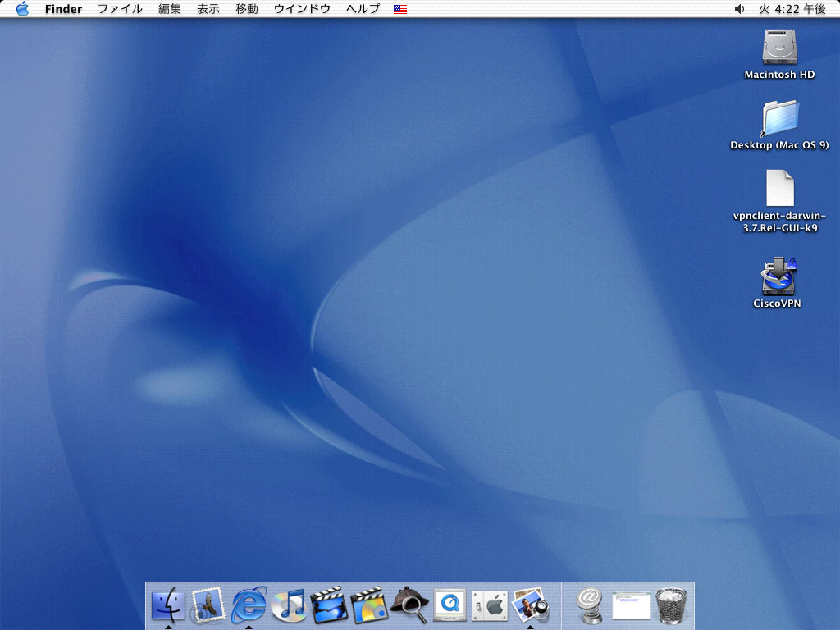The height and width of the screenshot is (630, 840).
Task: Click the CiscoVPN label text
Action: coord(777,304)
